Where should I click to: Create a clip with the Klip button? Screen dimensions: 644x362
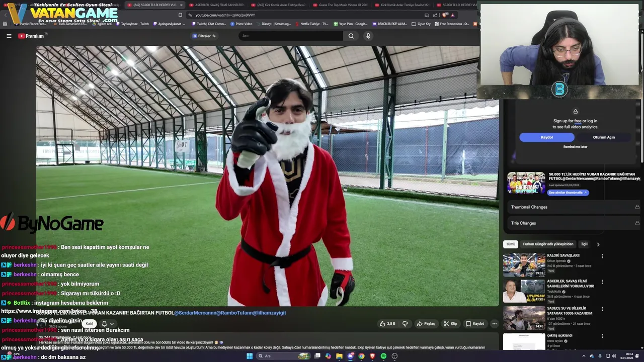tap(450, 324)
